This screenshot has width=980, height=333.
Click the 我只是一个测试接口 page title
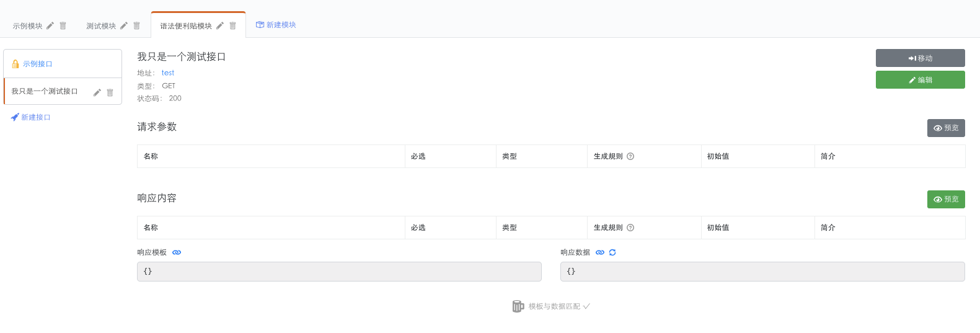[182, 56]
